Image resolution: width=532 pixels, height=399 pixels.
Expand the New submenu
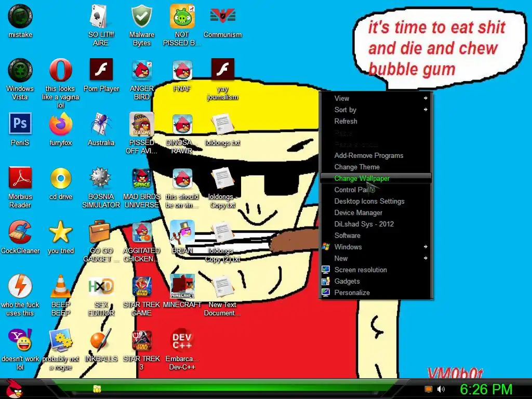point(376,258)
